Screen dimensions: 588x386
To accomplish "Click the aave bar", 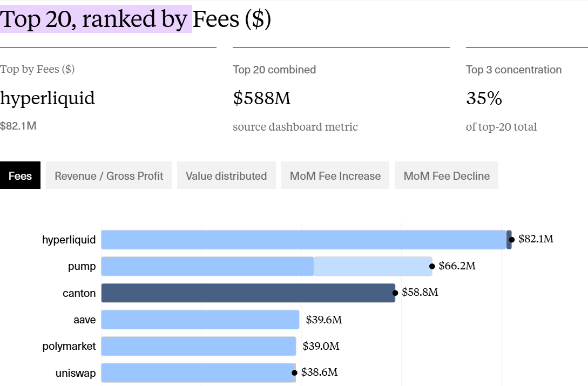I will click(x=200, y=320).
